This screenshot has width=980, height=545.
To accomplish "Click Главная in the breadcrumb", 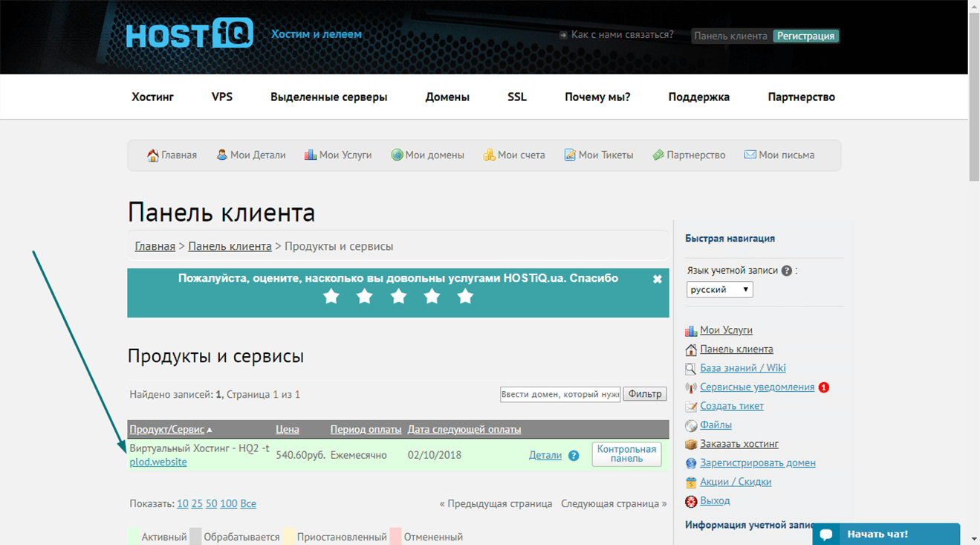I will tap(155, 246).
